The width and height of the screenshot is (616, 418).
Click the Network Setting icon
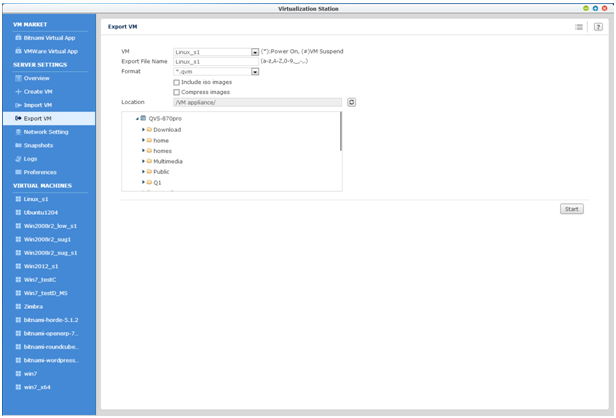point(18,132)
